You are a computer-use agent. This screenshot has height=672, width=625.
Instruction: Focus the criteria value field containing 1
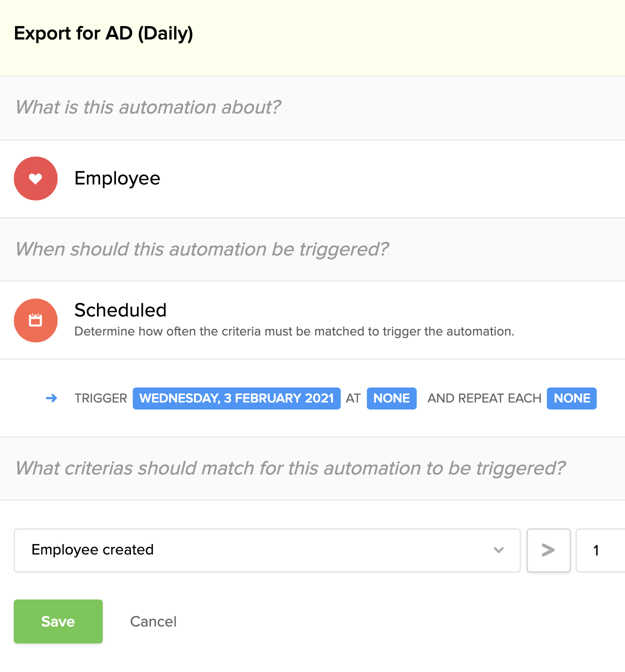click(600, 550)
